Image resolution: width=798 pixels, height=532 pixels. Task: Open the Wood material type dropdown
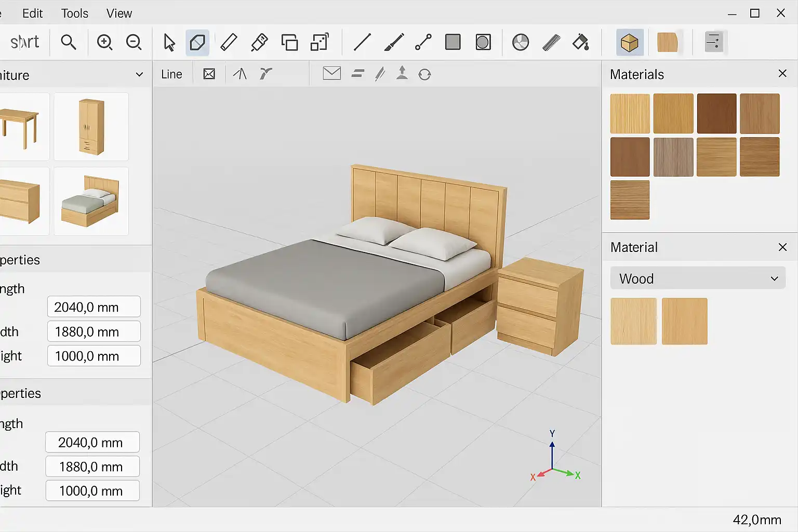(697, 278)
